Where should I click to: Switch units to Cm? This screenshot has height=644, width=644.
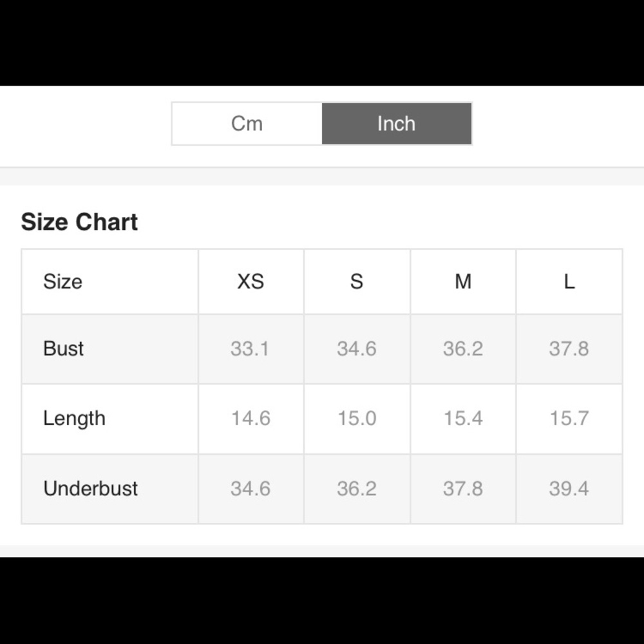click(247, 124)
